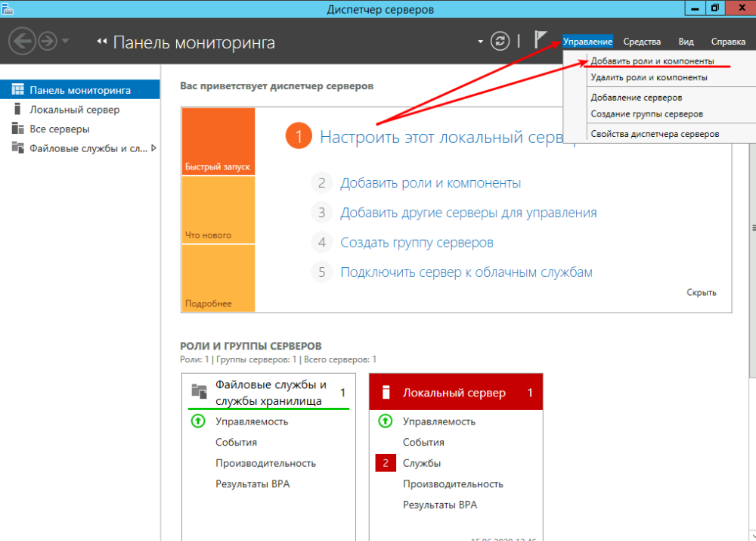The height and width of the screenshot is (541, 756).
Task: Choose Добавление серверов from menu
Action: coord(637,98)
